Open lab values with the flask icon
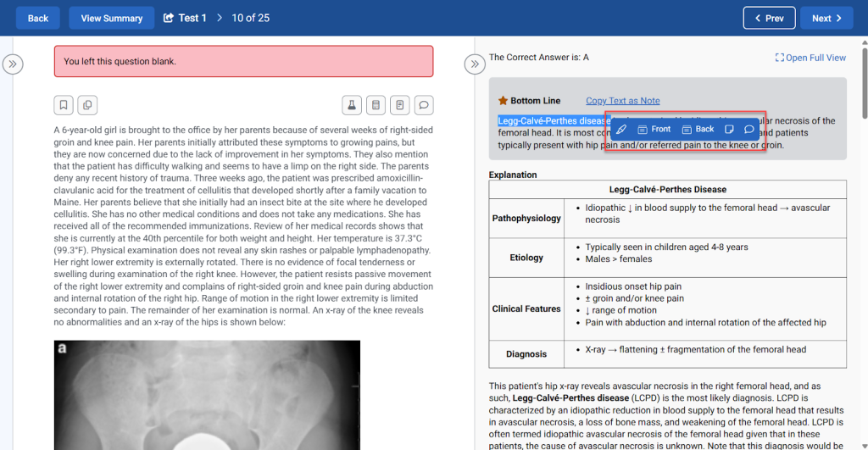This screenshot has height=450, width=868. coord(351,105)
